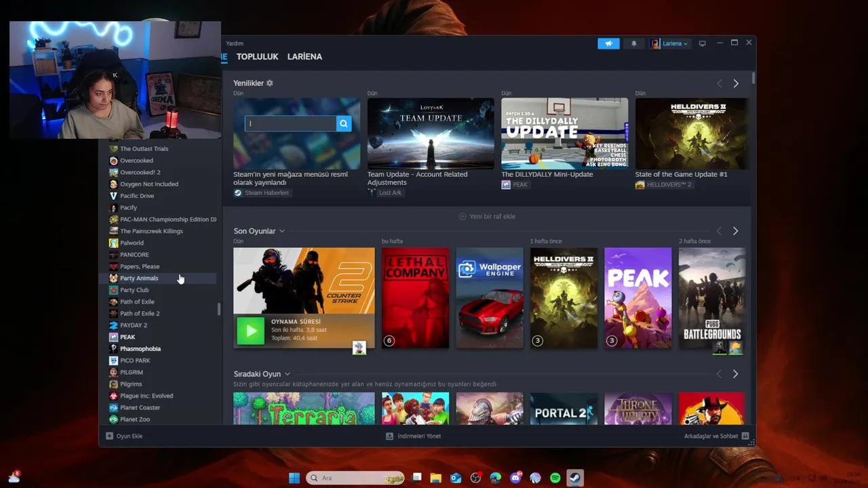The width and height of the screenshot is (868, 488).
Task: Open friends chat icon next to Arkadaşlar ve Sohbet
Action: pos(745,436)
